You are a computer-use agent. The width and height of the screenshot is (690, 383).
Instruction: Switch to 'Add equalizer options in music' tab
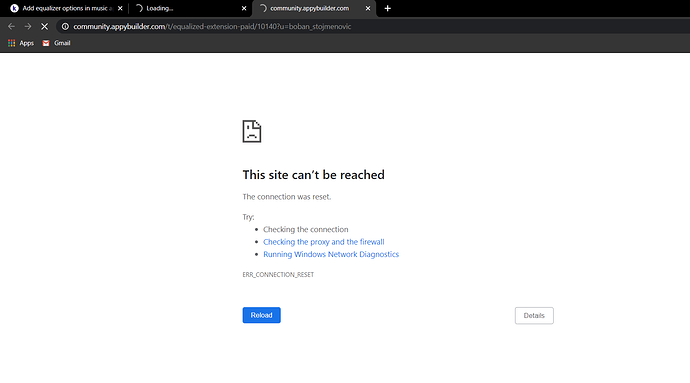66,8
